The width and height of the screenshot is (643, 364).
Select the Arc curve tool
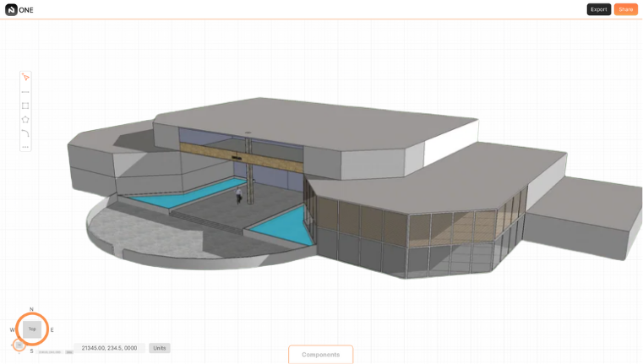tap(25, 133)
